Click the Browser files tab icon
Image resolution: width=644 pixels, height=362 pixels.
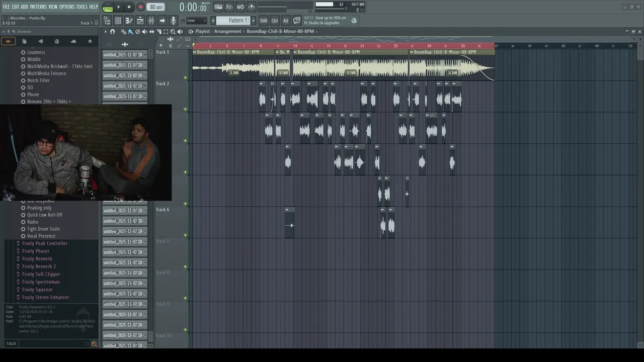click(x=24, y=41)
